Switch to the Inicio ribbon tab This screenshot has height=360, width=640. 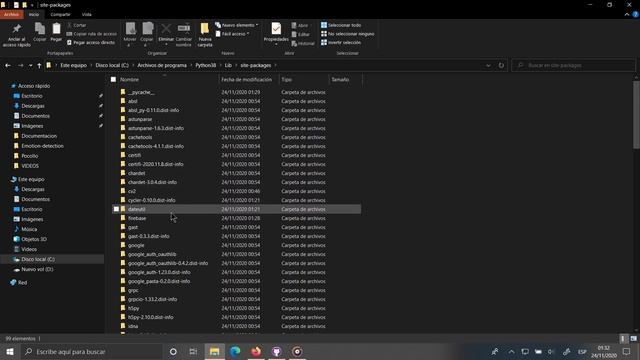(34, 14)
